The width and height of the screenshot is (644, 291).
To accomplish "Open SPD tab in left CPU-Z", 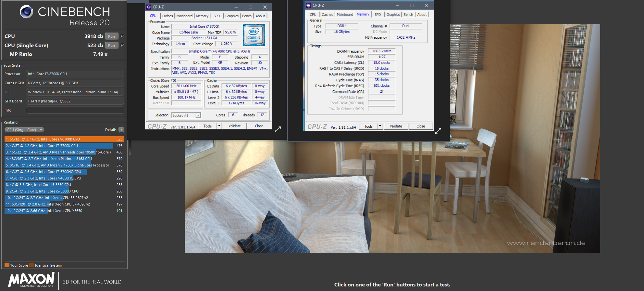I will 217,16.
